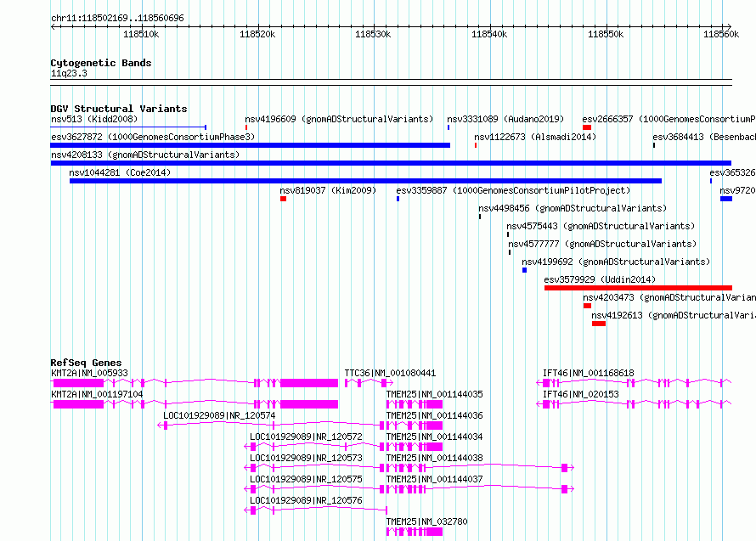Click the nsv4208133 gnomAD variant bar
756x541 pixels.
coord(391,163)
